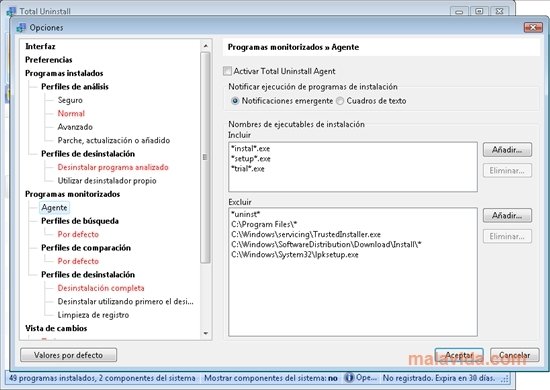550x390 pixels.
Task: Click 'No registrado. Expira en 30 días' status
Action: pyautogui.click(x=439, y=378)
